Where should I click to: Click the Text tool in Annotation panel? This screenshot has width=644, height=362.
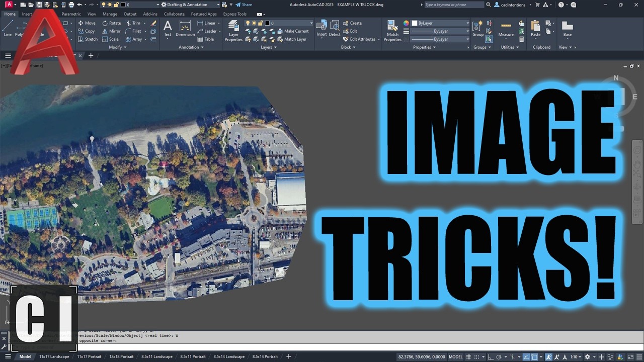(168, 28)
